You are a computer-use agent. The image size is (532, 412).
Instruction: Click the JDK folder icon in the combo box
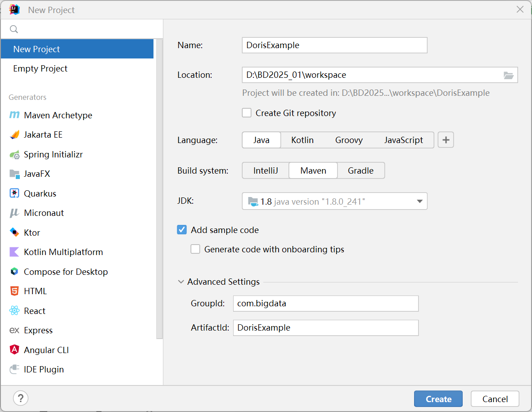(x=253, y=202)
